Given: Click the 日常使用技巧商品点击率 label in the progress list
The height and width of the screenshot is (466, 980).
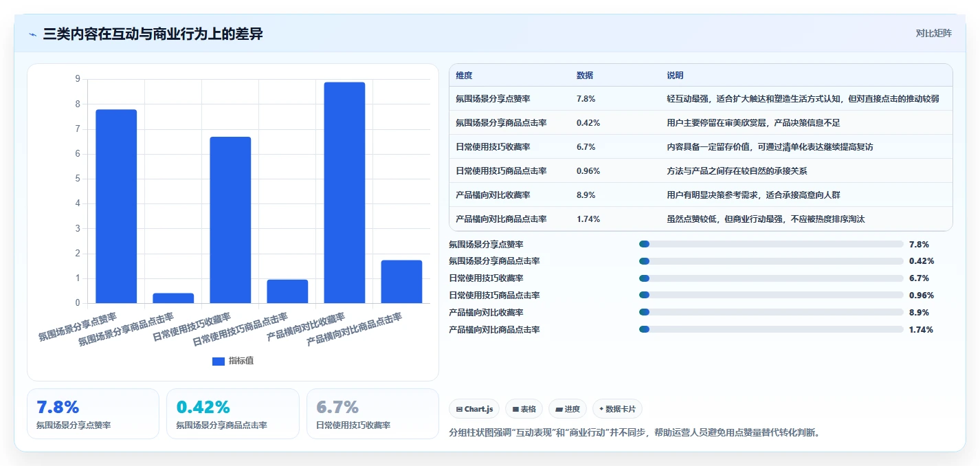Looking at the screenshot, I should [x=494, y=296].
